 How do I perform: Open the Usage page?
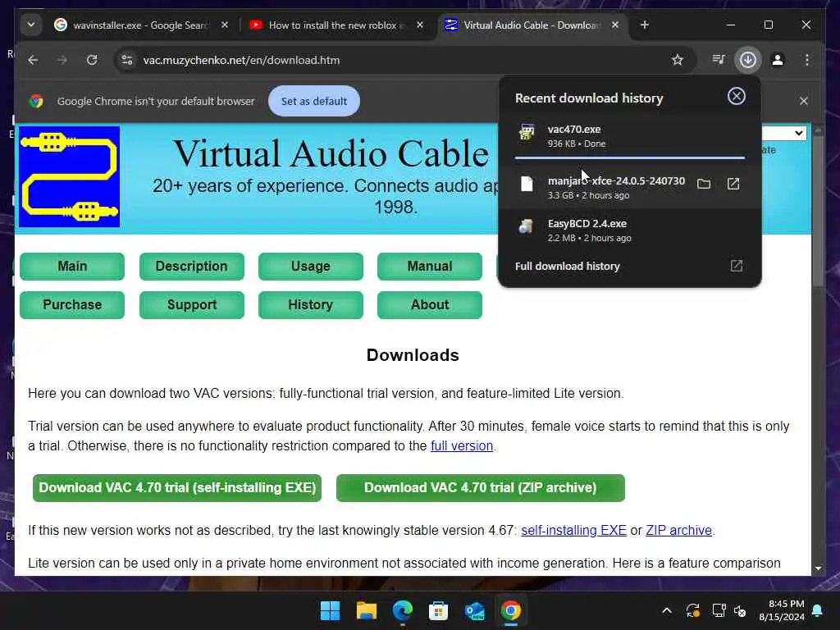pyautogui.click(x=311, y=267)
